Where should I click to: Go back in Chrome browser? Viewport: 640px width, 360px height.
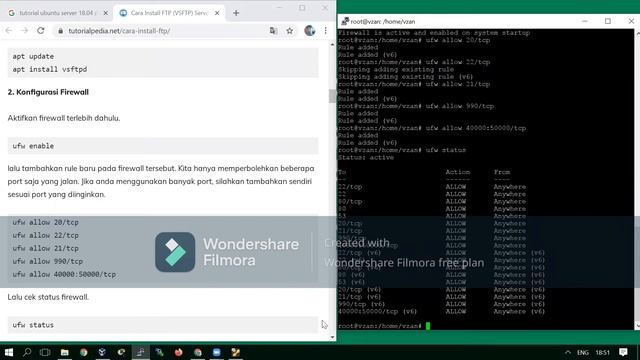pyautogui.click(x=9, y=31)
